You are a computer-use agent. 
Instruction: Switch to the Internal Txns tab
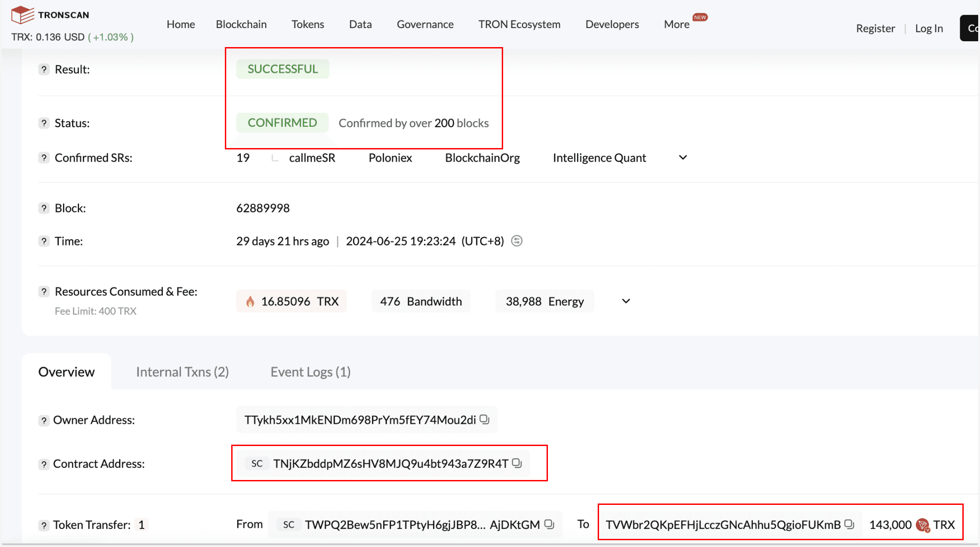[183, 371]
